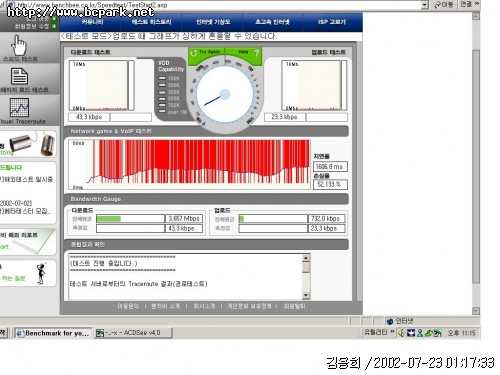Switch to ACDSee v4.0 taskbar window
The height and width of the screenshot is (375, 500).
coord(133,333)
